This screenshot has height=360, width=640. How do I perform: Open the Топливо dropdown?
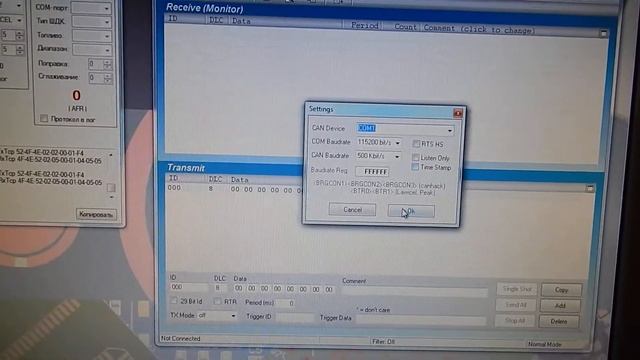(107, 36)
